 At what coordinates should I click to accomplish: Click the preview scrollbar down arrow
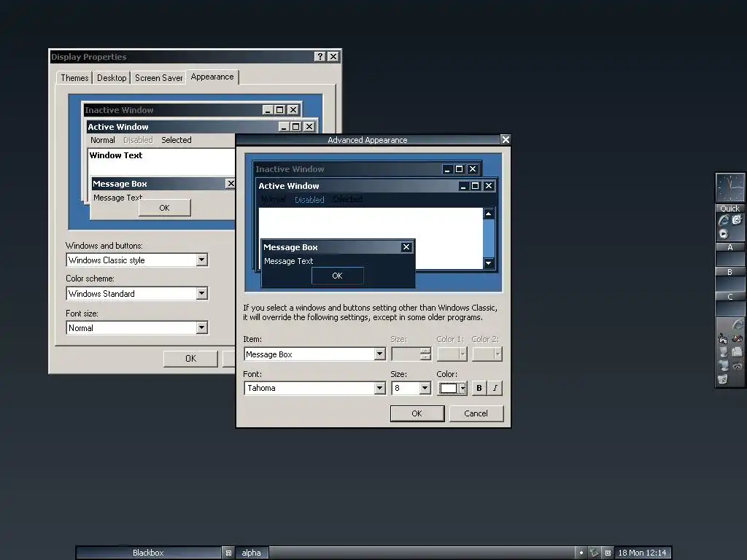[x=488, y=262]
